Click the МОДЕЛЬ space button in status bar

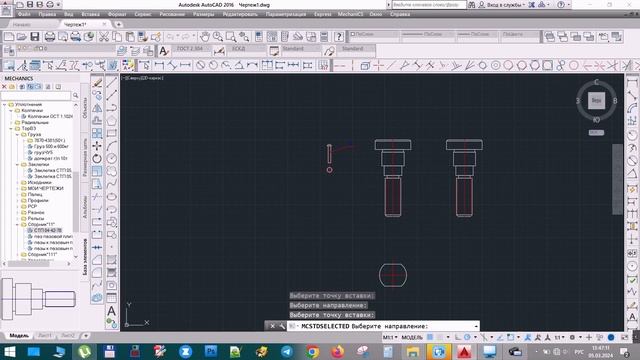[x=412, y=337]
